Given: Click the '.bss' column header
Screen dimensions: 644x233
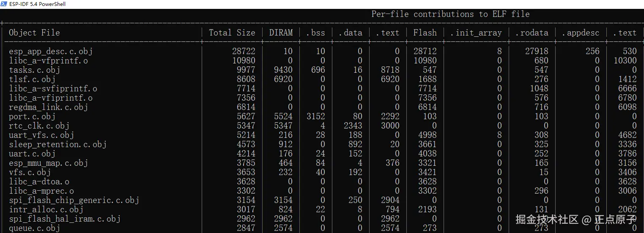Looking at the screenshot, I should point(315,33).
